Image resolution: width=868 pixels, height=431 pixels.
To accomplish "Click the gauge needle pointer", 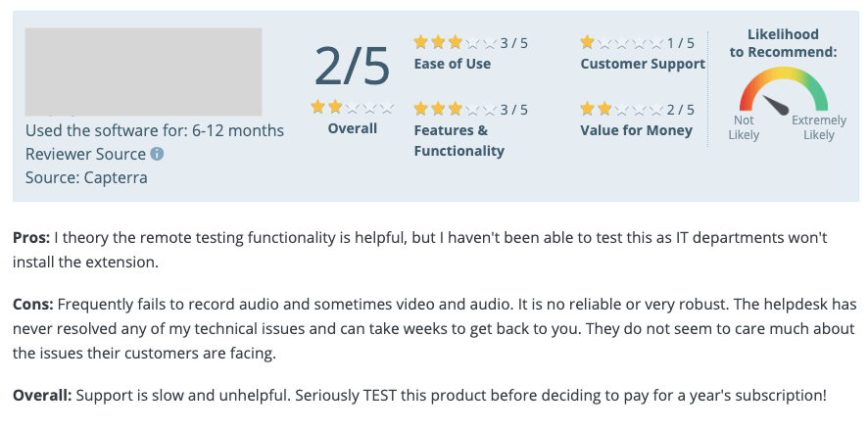I will click(776, 105).
